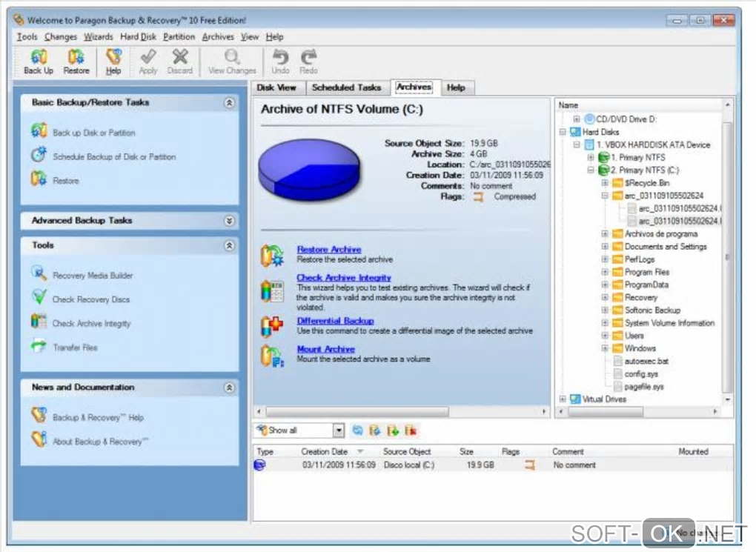Expand the Windows folder tree node
Viewport: 756px width, 552px height.
[x=605, y=348]
